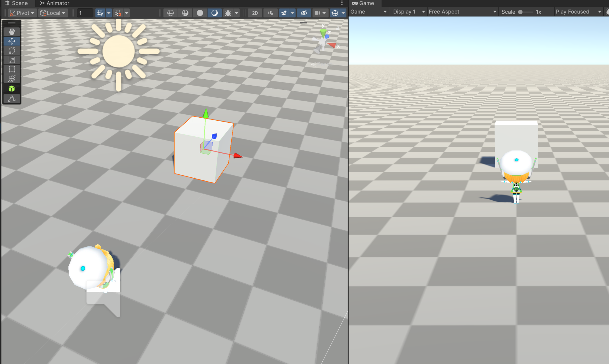Expand the Display 1 dropdown

(x=408, y=12)
